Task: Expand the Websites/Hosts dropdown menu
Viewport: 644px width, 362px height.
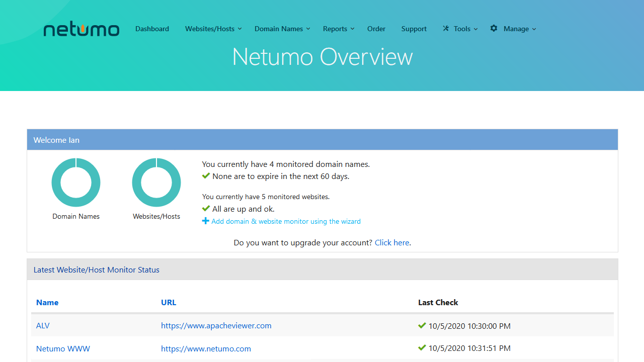Action: (213, 29)
